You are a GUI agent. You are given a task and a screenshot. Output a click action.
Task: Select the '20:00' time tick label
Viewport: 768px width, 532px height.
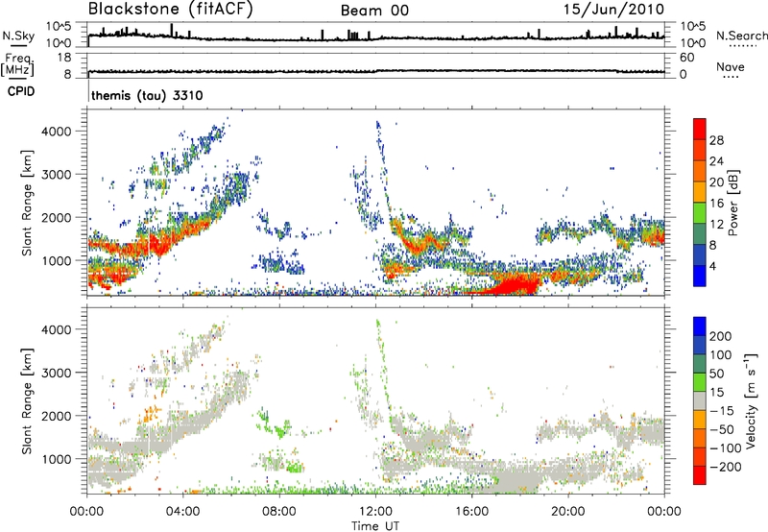pyautogui.click(x=568, y=512)
